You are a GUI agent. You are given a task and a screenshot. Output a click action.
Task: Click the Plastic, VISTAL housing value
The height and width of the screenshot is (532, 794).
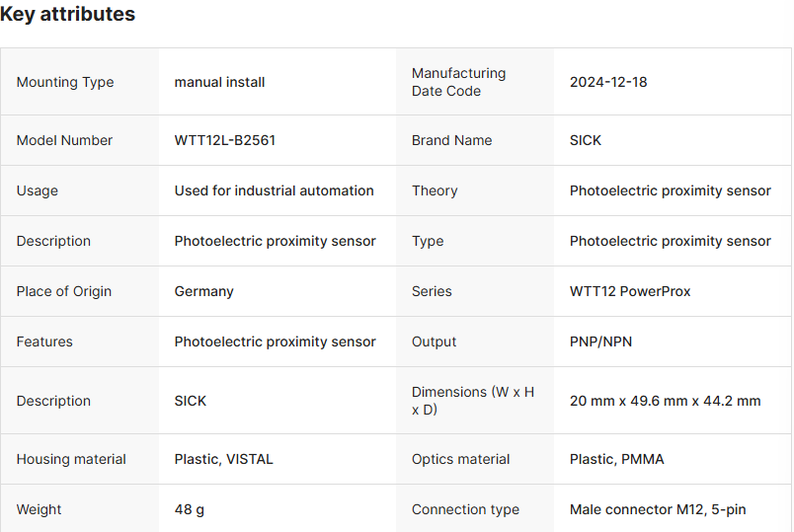tap(224, 459)
